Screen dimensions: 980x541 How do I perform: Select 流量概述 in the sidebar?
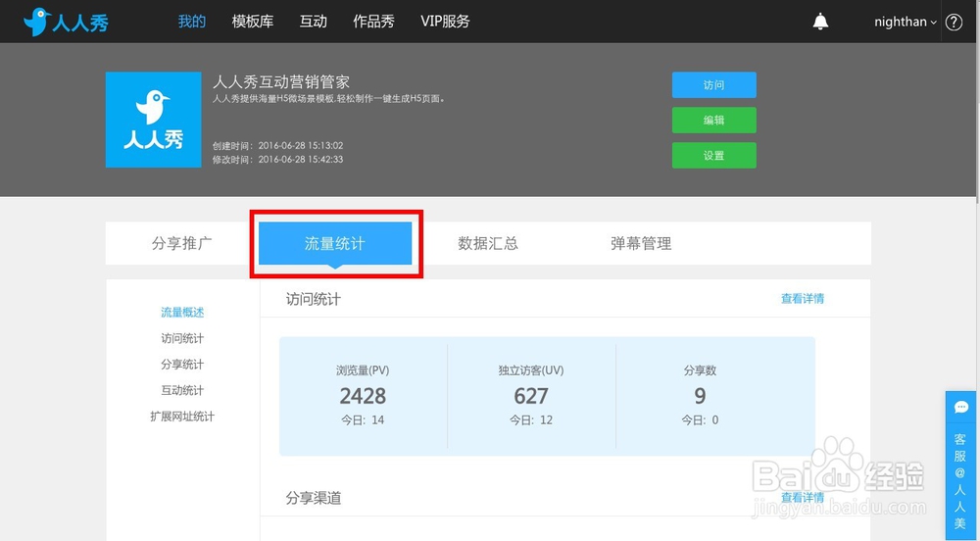[182, 313]
